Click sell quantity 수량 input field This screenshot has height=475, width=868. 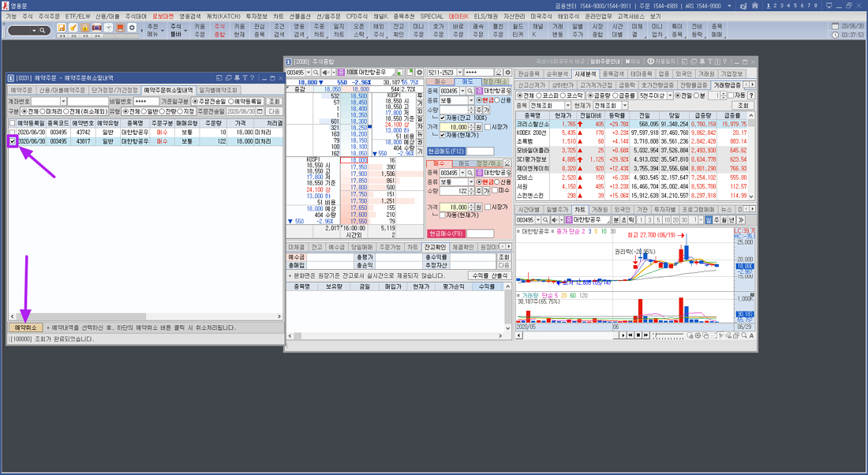tap(454, 110)
